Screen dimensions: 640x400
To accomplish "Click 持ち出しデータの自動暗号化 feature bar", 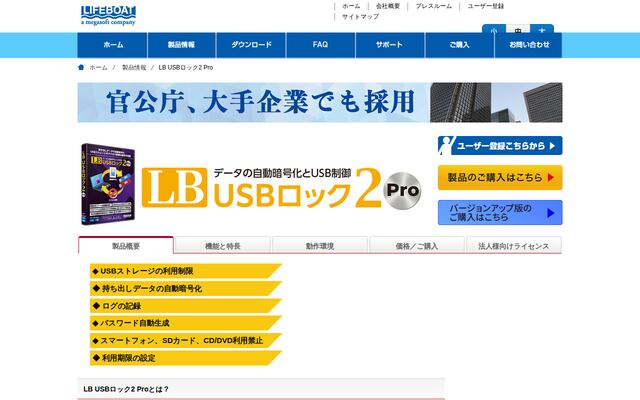I will pyautogui.click(x=186, y=289).
